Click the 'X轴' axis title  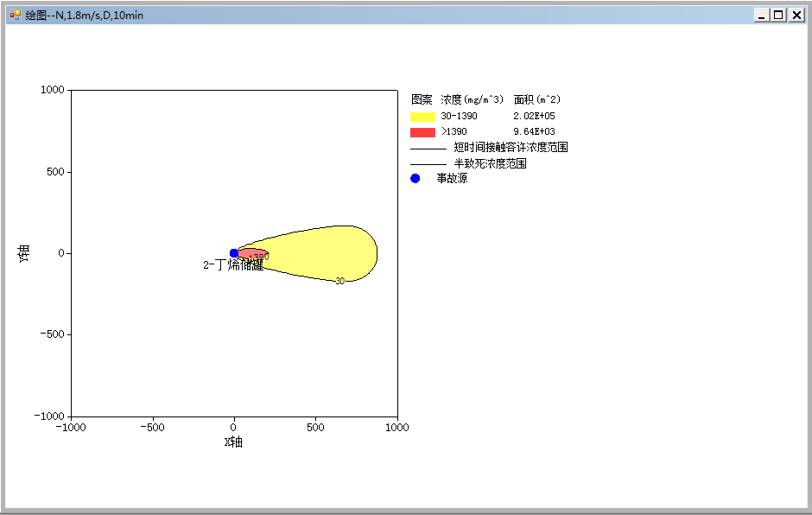pyautogui.click(x=233, y=442)
